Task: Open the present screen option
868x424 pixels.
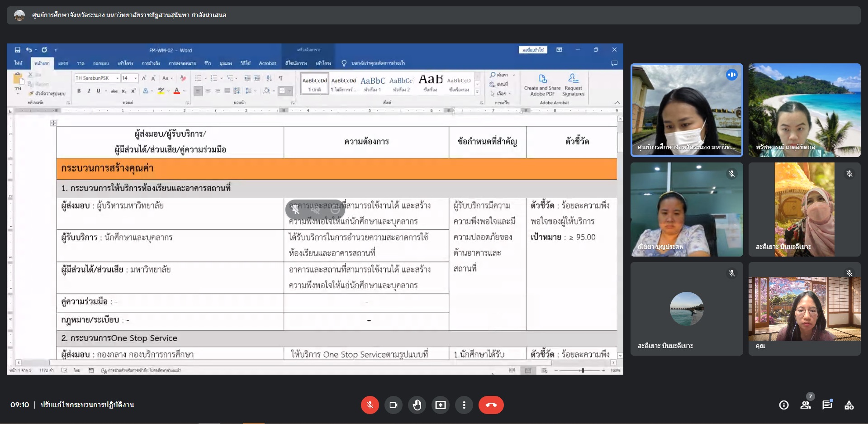Action: (440, 405)
